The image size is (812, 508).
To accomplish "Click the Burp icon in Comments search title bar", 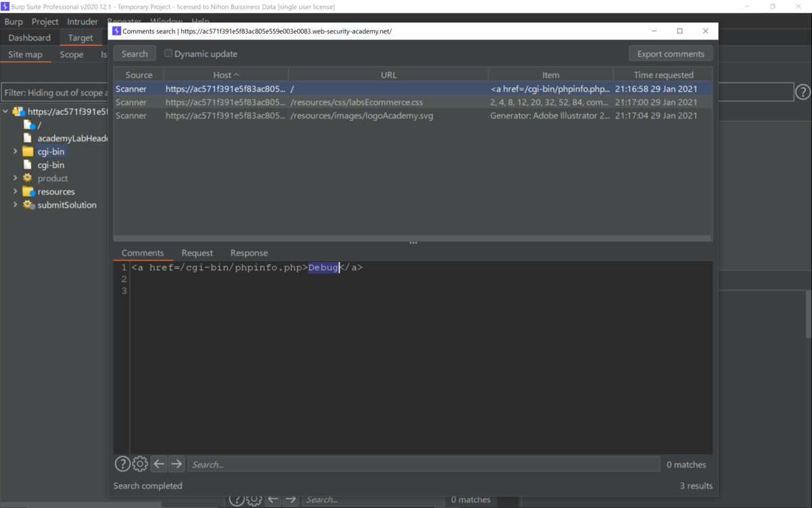I will (x=116, y=31).
